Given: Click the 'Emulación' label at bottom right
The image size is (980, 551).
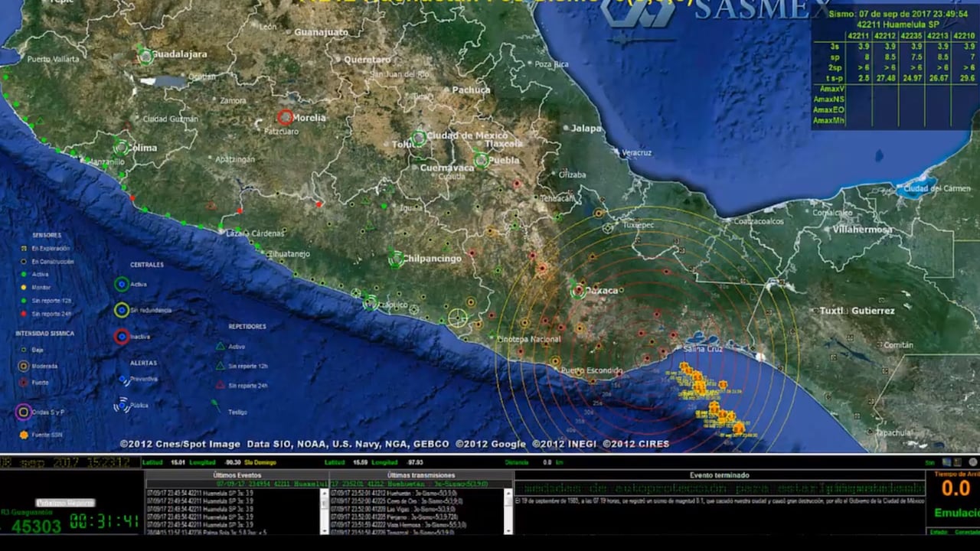Looking at the screenshot, I should tap(955, 513).
